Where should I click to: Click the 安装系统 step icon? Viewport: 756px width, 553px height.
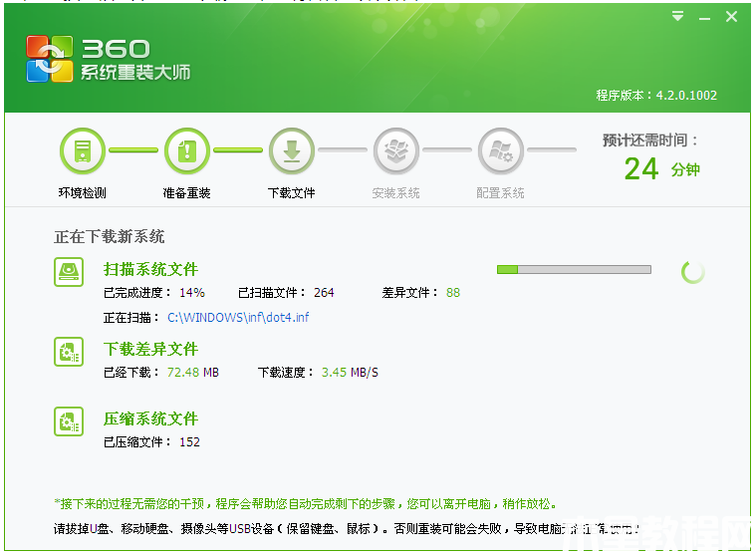[x=396, y=150]
